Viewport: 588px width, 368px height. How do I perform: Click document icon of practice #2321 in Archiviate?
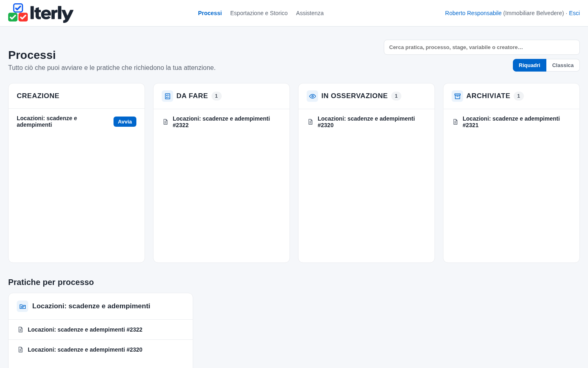455,122
